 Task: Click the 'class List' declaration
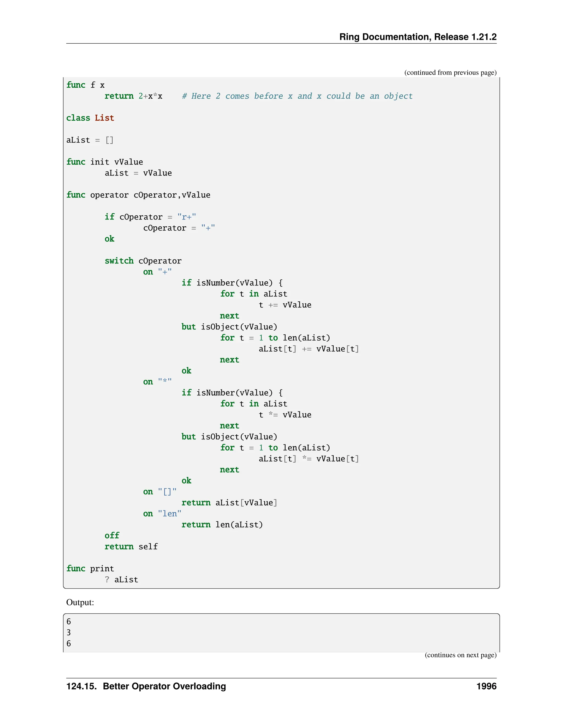pos(90,118)
